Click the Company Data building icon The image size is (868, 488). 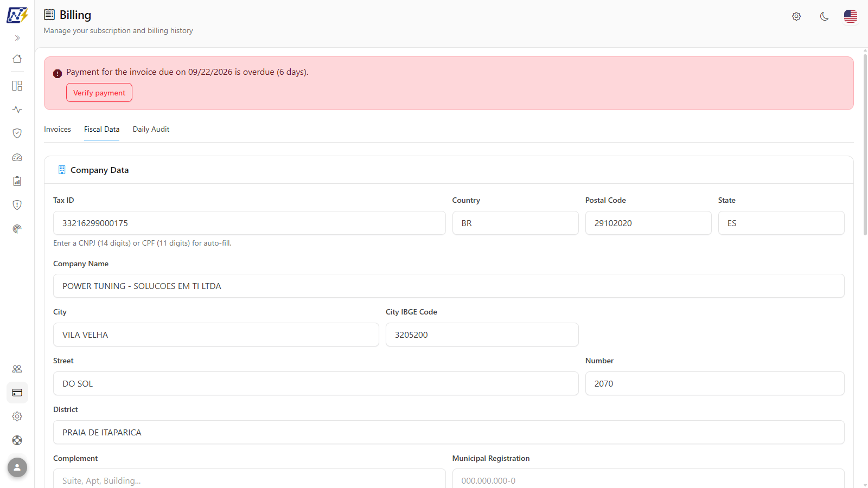(x=62, y=170)
